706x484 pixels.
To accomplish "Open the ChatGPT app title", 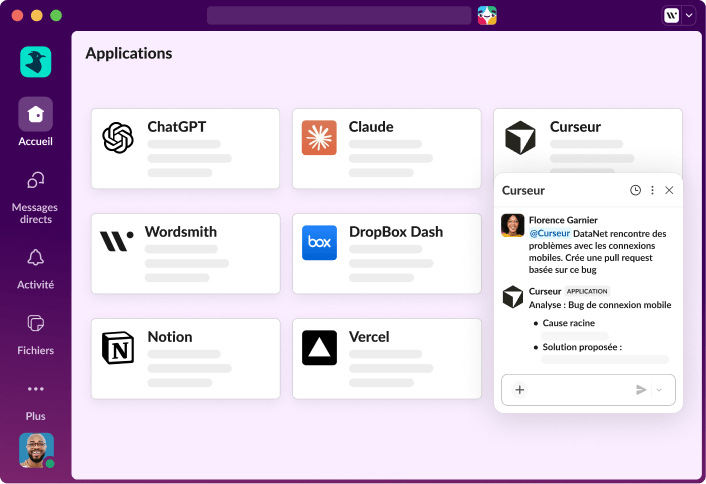I will point(177,127).
